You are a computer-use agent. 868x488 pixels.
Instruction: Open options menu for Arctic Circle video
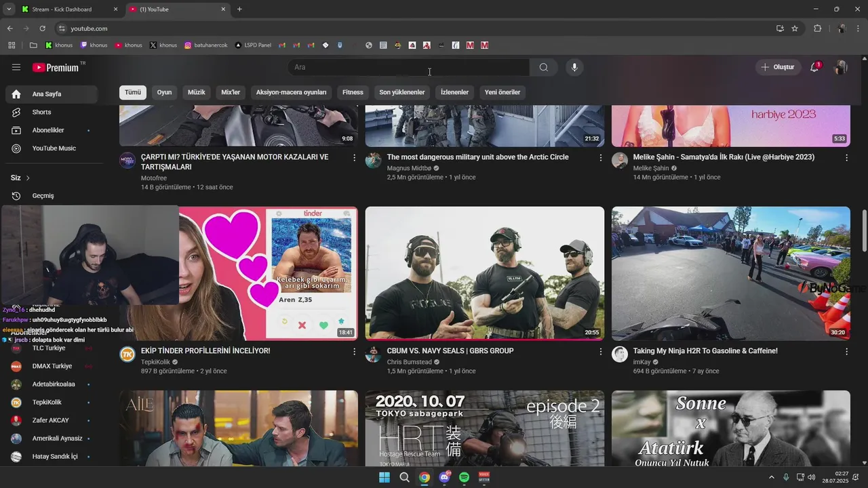(x=600, y=157)
